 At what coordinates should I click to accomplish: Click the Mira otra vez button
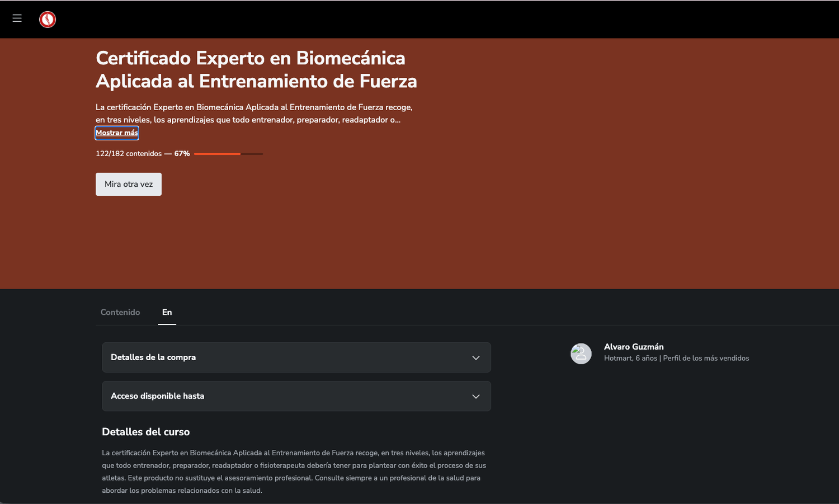(128, 184)
